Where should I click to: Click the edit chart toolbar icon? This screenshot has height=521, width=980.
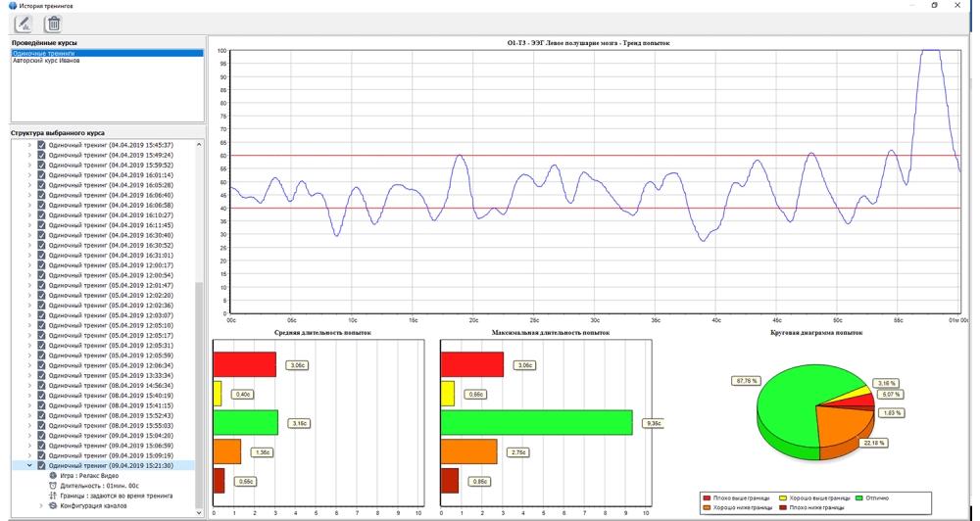tap(23, 24)
